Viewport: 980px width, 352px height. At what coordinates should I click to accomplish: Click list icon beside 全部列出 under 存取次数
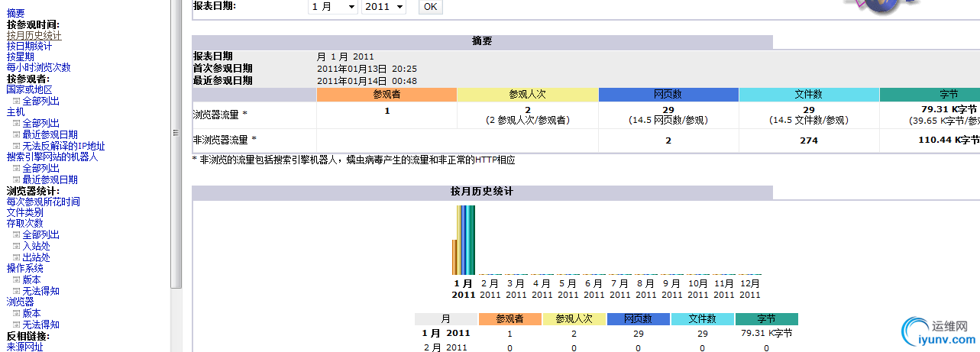pyautogui.click(x=16, y=235)
